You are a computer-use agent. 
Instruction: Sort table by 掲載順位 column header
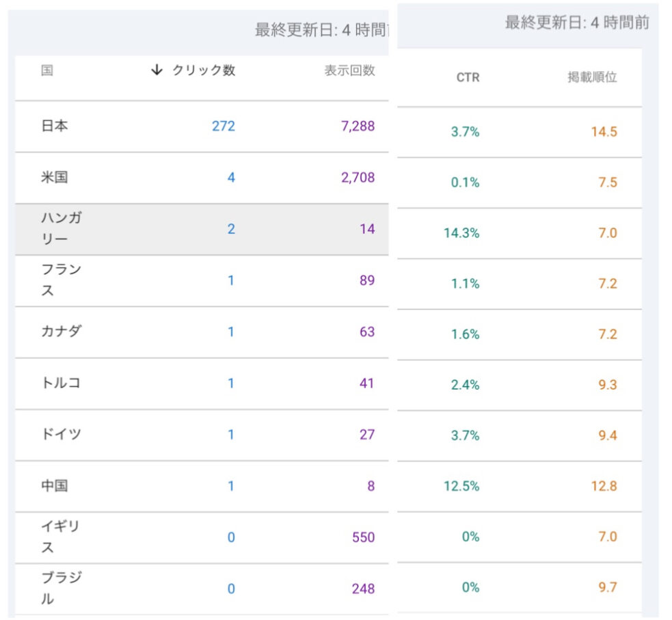click(592, 77)
